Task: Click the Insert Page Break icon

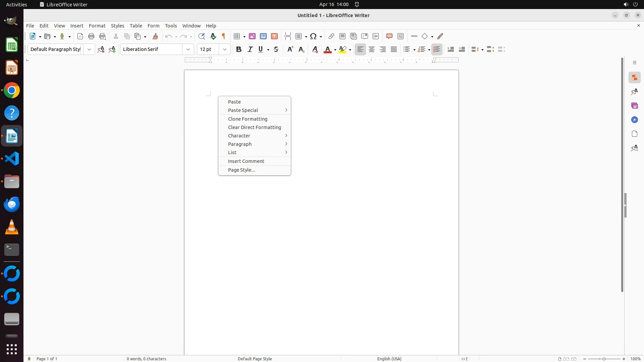Action: (287, 36)
